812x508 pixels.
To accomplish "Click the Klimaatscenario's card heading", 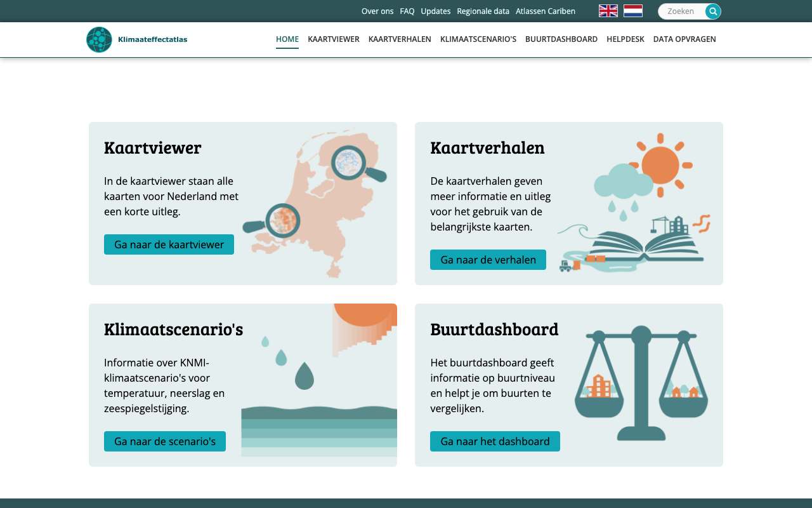I will point(174,330).
